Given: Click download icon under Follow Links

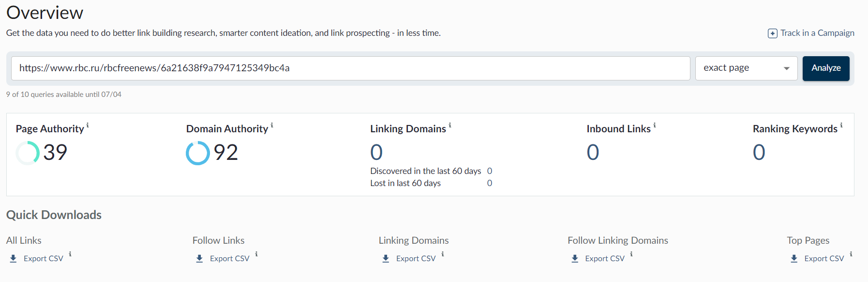Looking at the screenshot, I should [200, 259].
